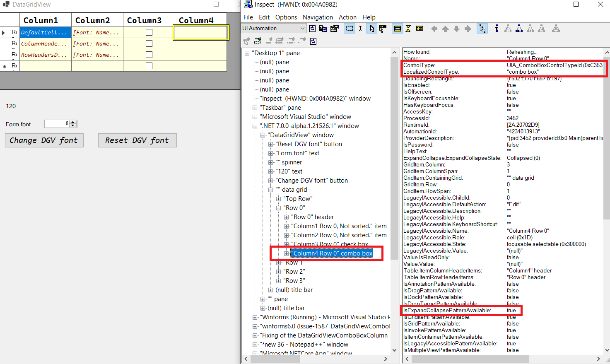
Task: Open the Edit menu in Inspect
Action: point(264,17)
